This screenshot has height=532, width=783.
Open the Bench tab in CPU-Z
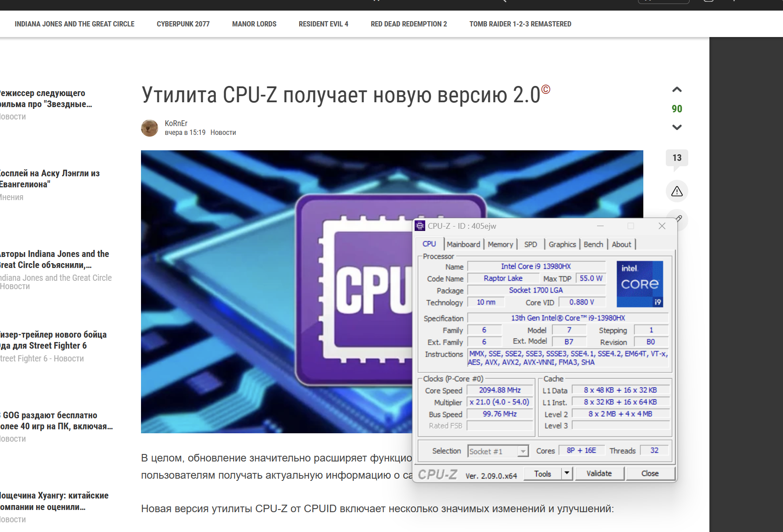point(594,245)
